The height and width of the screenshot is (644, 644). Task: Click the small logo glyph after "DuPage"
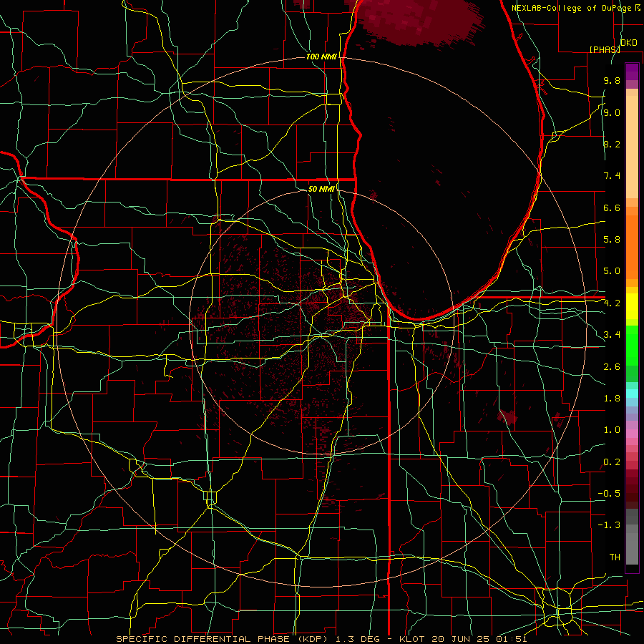pyautogui.click(x=638, y=7)
